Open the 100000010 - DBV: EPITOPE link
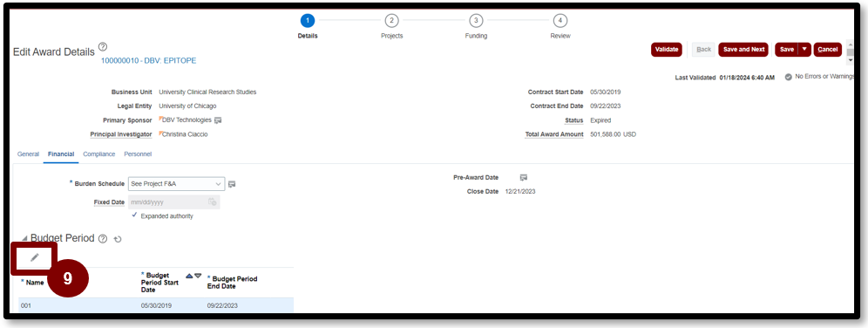The image size is (868, 328). click(148, 61)
